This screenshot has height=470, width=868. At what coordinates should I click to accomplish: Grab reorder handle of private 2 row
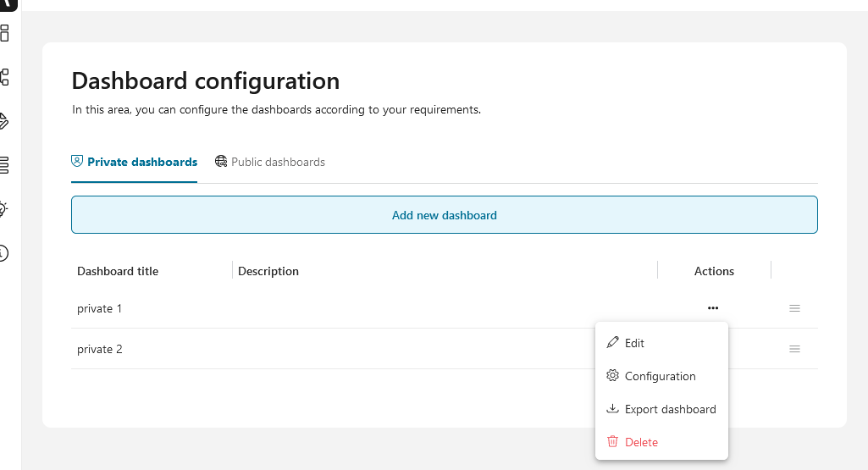[x=794, y=349]
